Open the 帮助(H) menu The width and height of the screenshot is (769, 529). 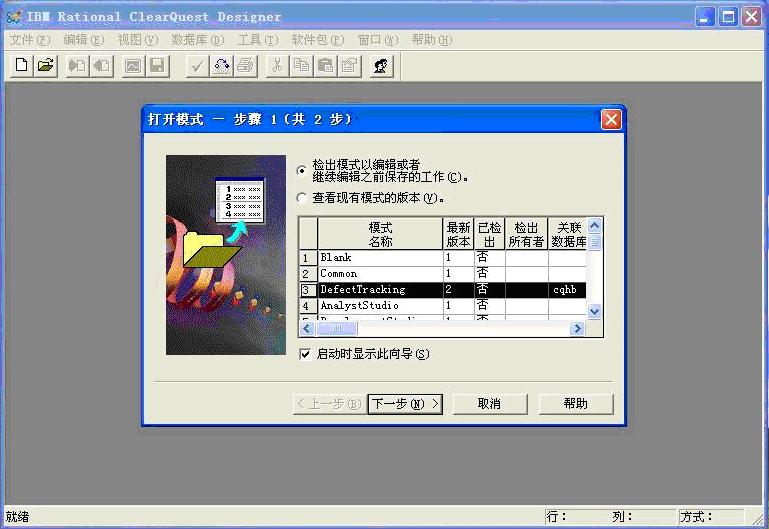(432, 40)
